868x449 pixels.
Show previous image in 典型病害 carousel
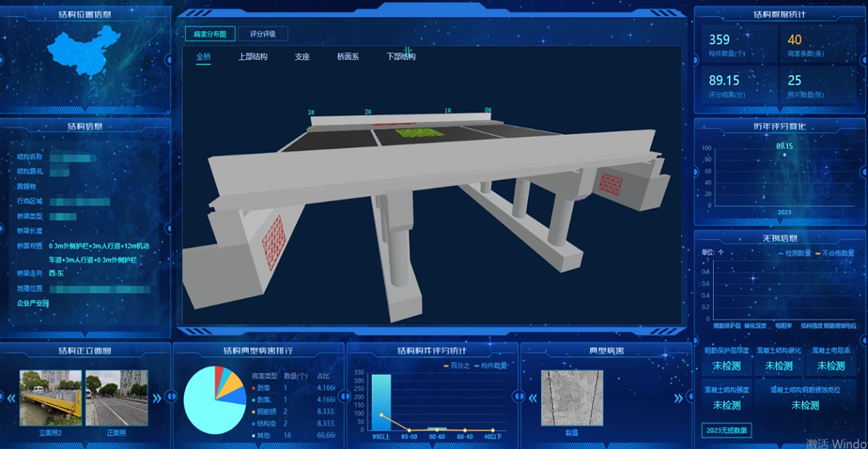[532, 398]
